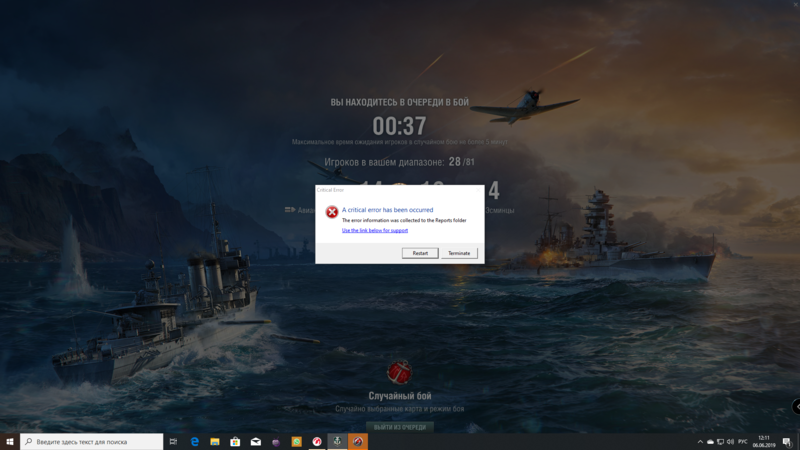Click the random battle mode emblem

click(x=399, y=373)
